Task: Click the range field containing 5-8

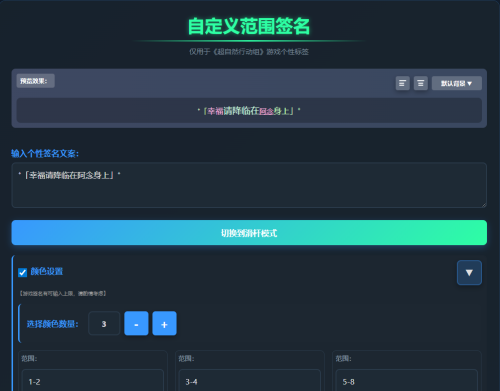Action: click(x=407, y=380)
